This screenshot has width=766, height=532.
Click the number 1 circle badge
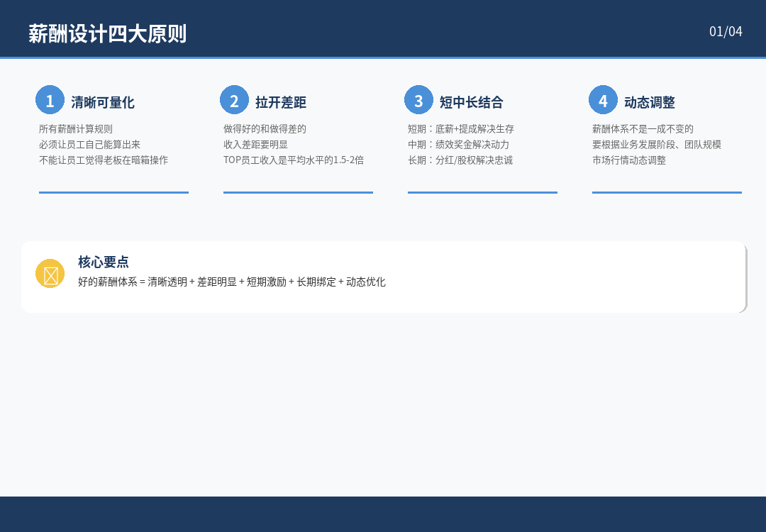pos(50,99)
